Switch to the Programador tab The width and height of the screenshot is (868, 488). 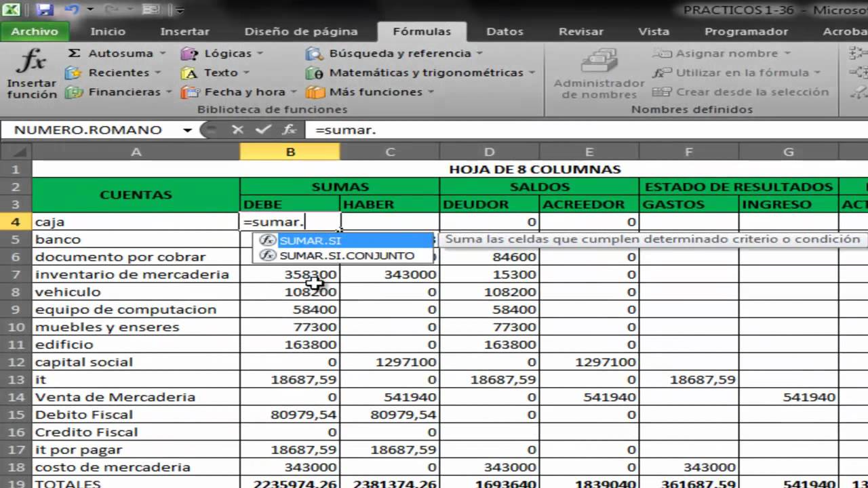coord(746,31)
